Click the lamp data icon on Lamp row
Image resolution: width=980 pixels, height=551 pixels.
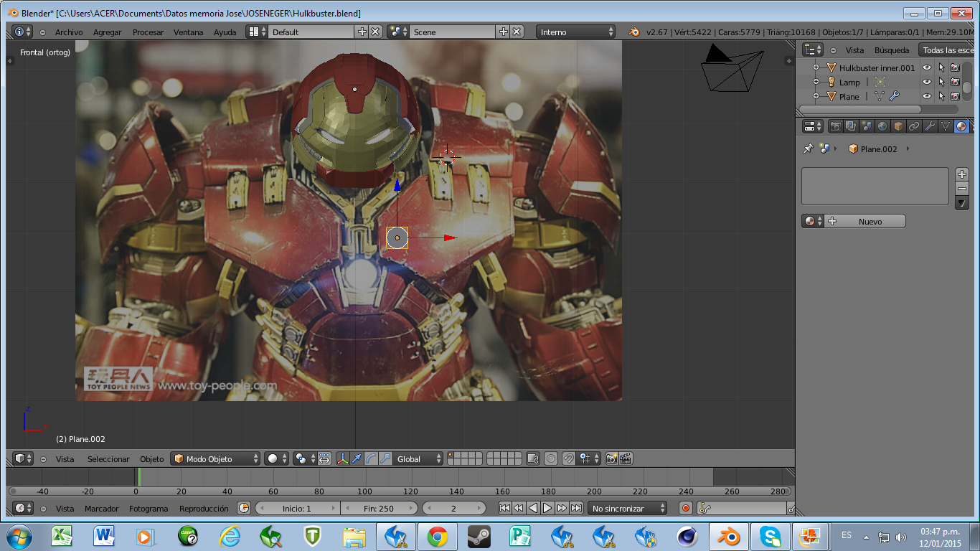coord(880,82)
